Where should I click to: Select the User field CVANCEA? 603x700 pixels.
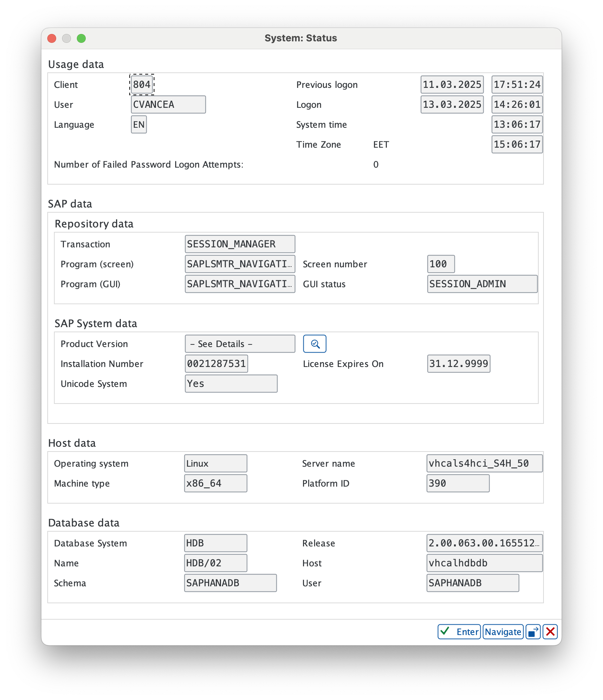click(x=168, y=104)
